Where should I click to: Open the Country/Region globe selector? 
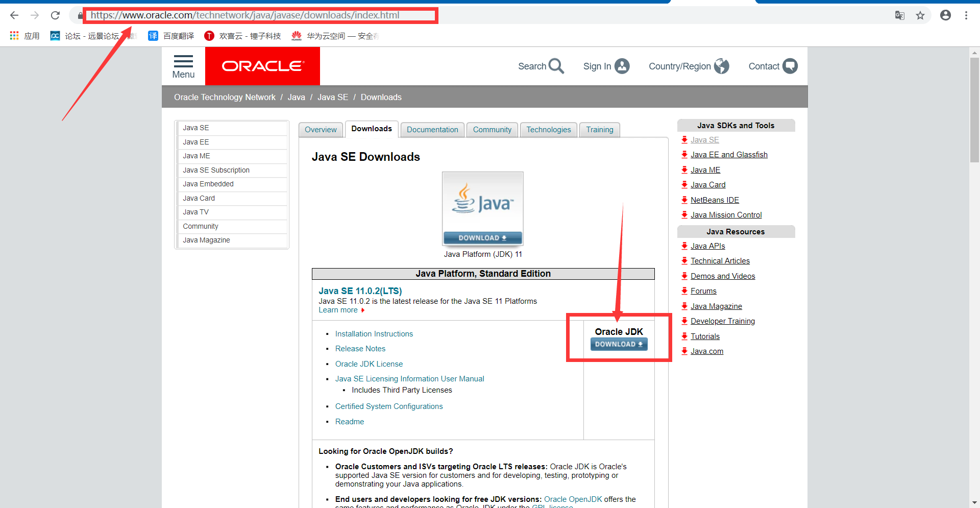[721, 66]
